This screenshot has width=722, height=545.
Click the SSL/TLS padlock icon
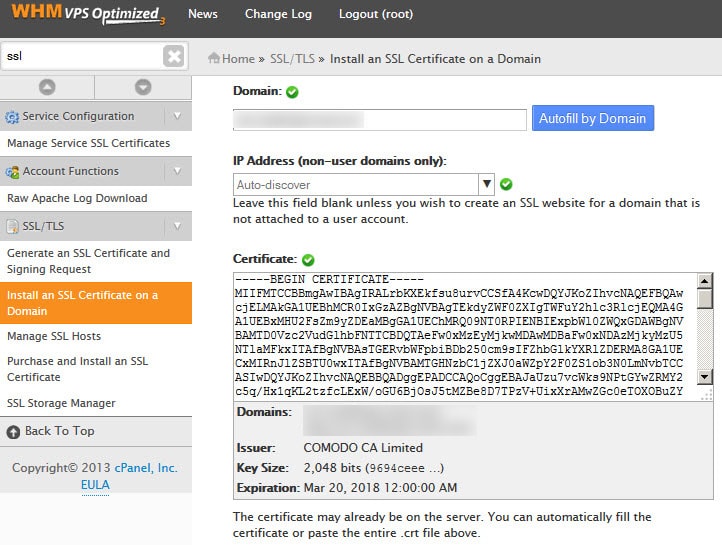pos(13,227)
